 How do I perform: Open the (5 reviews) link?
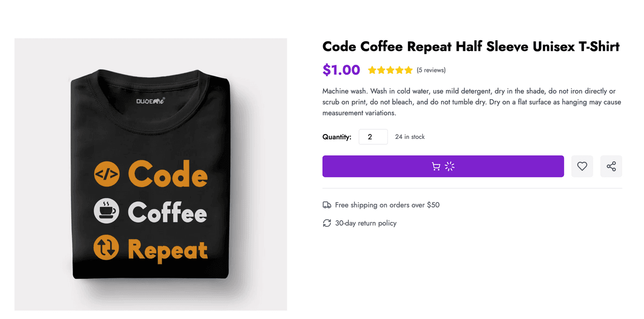pos(431,70)
